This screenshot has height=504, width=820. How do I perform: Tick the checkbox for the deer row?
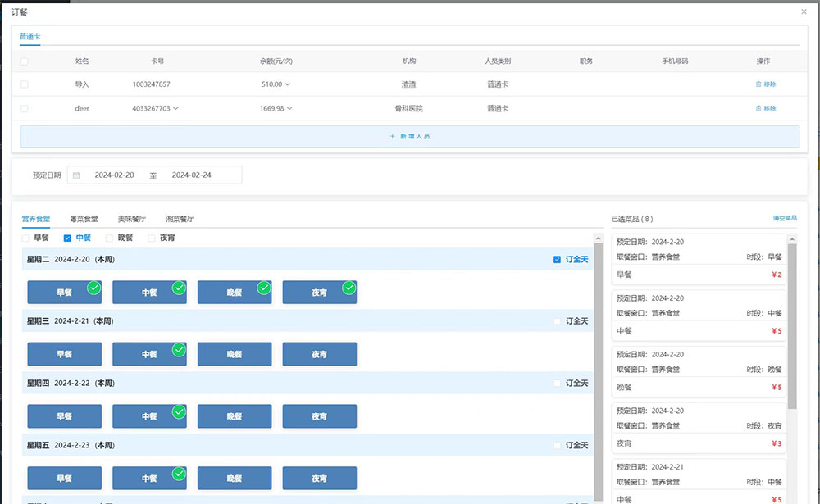25,109
